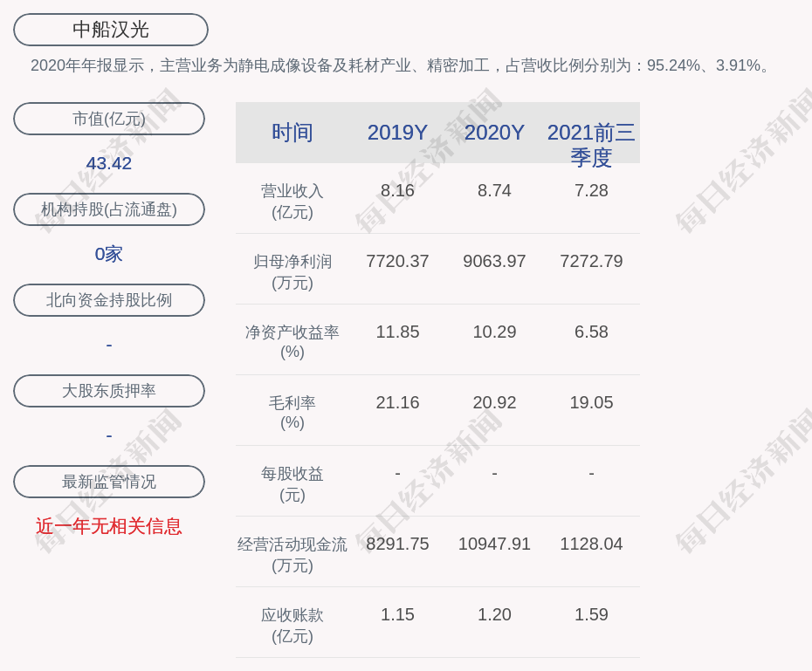Click the market value 43.42
The image size is (812, 671).
[109, 163]
